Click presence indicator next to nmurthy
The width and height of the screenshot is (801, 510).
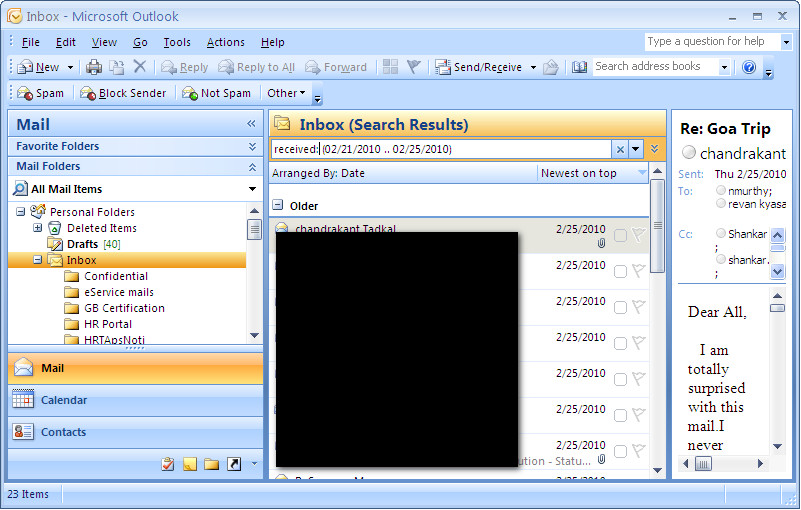tap(721, 190)
